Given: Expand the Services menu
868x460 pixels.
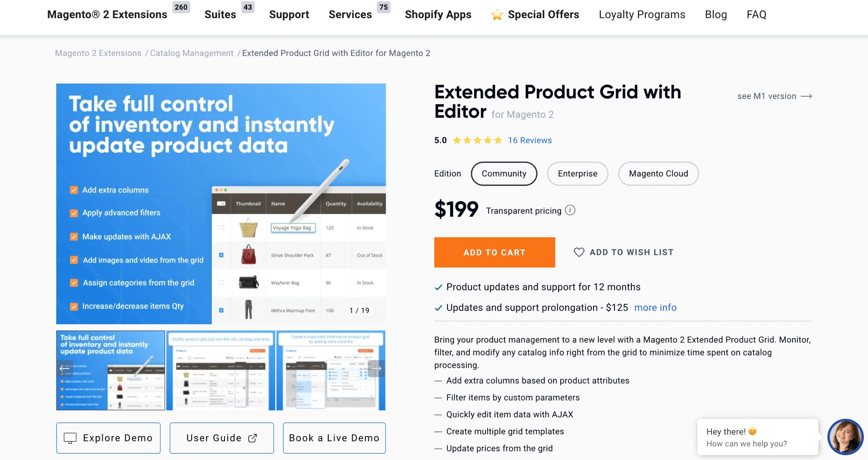Looking at the screenshot, I should [x=350, y=15].
